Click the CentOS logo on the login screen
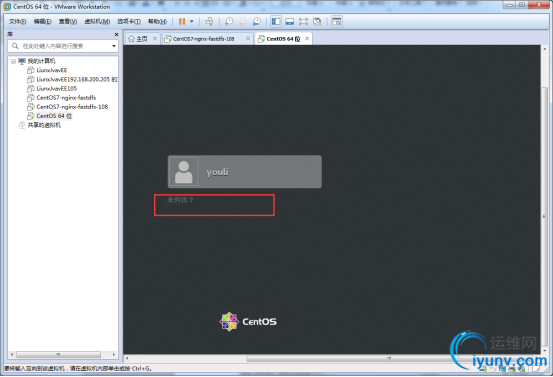The height and width of the screenshot is (377, 553). pos(248,322)
